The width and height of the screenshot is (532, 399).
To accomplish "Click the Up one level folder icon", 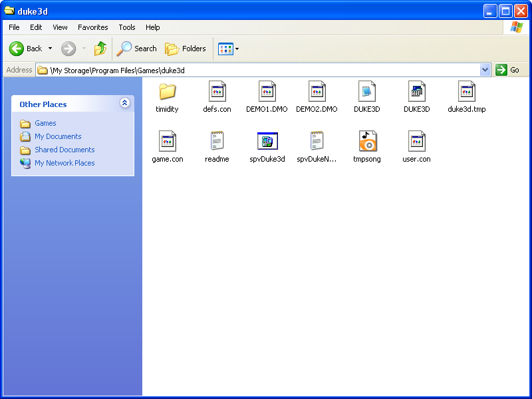I will [x=100, y=49].
